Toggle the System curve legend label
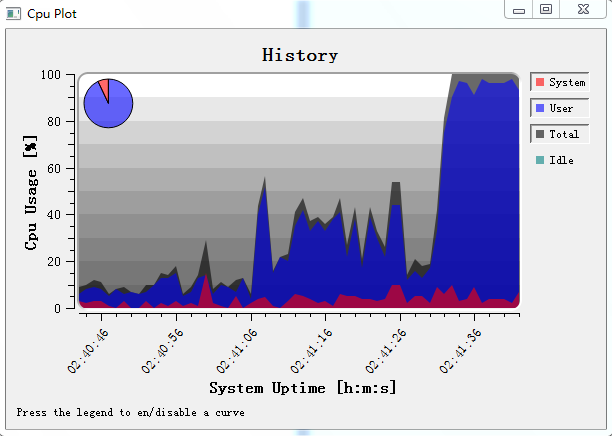612x436 pixels. [x=567, y=82]
